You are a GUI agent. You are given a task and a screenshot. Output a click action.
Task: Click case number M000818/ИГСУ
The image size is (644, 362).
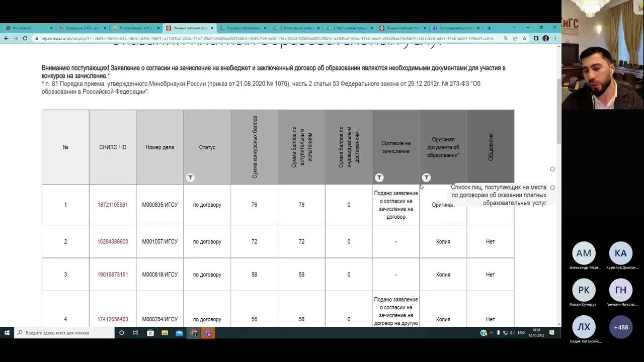coord(160,275)
